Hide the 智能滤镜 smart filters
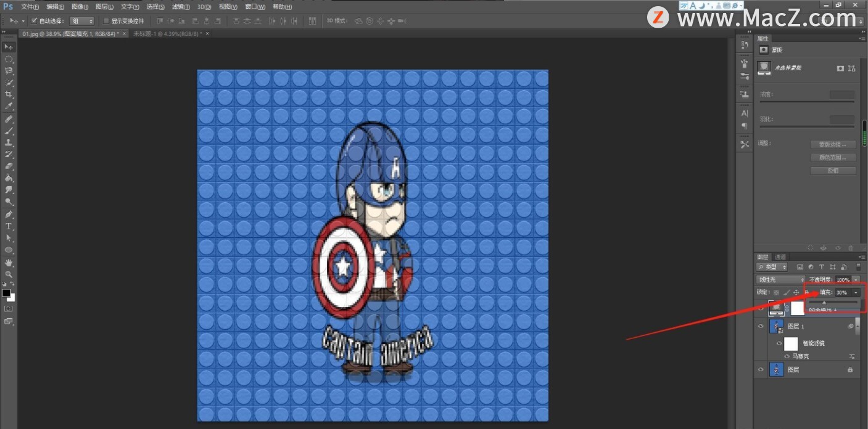Viewport: 868px width, 429px height. coord(779,343)
